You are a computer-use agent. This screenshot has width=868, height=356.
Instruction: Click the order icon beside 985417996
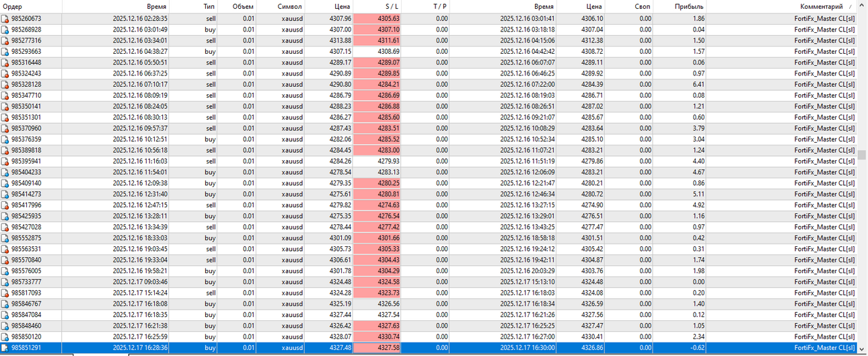pyautogui.click(x=5, y=205)
